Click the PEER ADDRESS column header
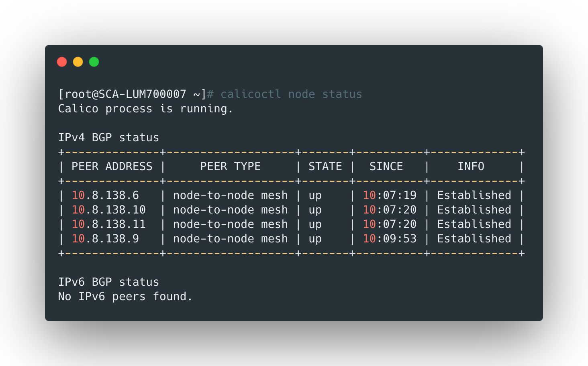 pos(112,167)
